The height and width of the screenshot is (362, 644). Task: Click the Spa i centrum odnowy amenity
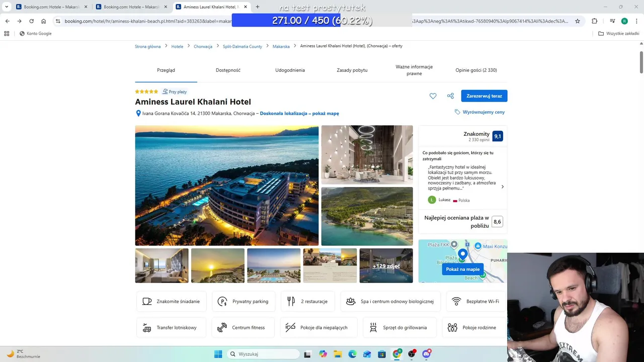coord(390,302)
